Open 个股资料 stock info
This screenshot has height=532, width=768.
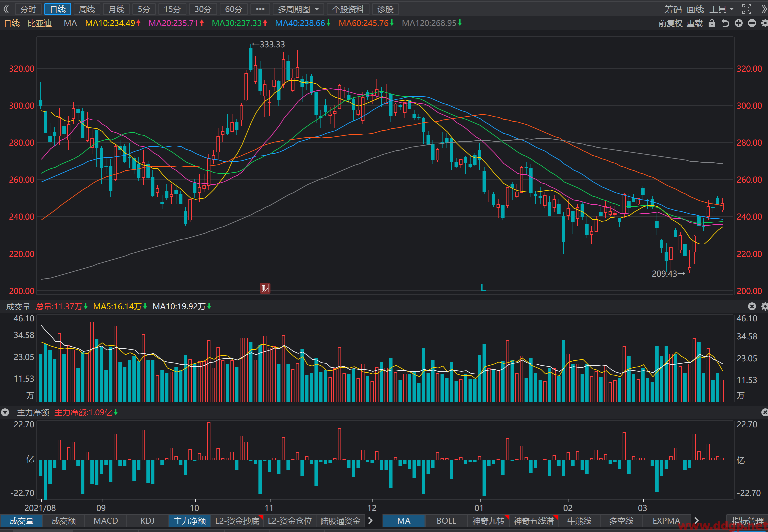point(348,9)
